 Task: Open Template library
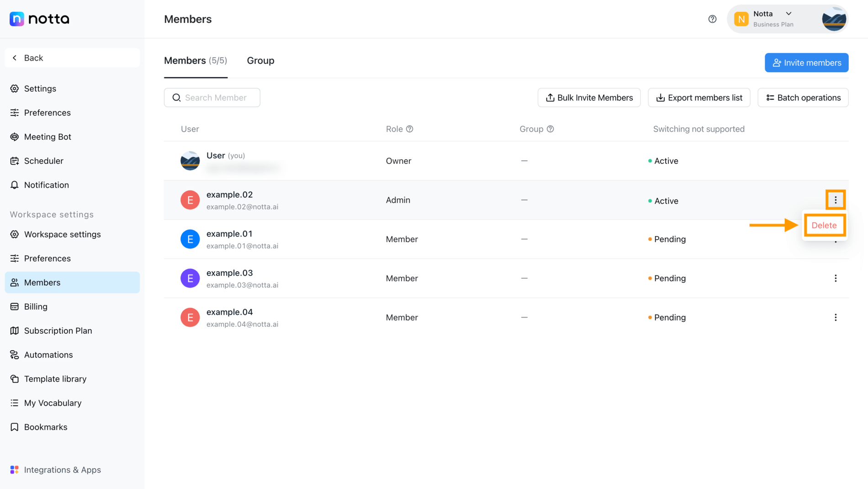click(x=55, y=379)
